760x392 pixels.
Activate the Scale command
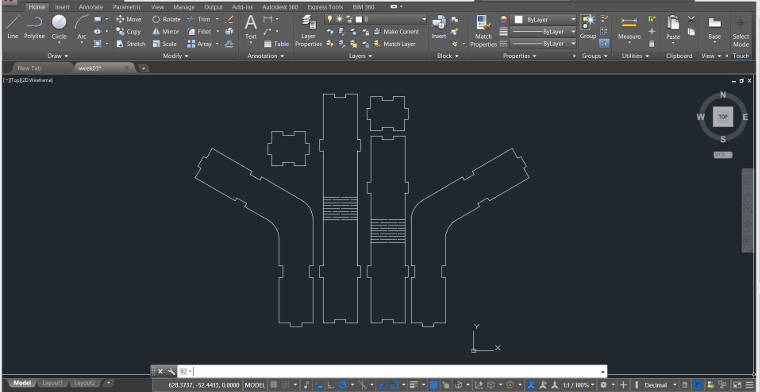(165, 44)
